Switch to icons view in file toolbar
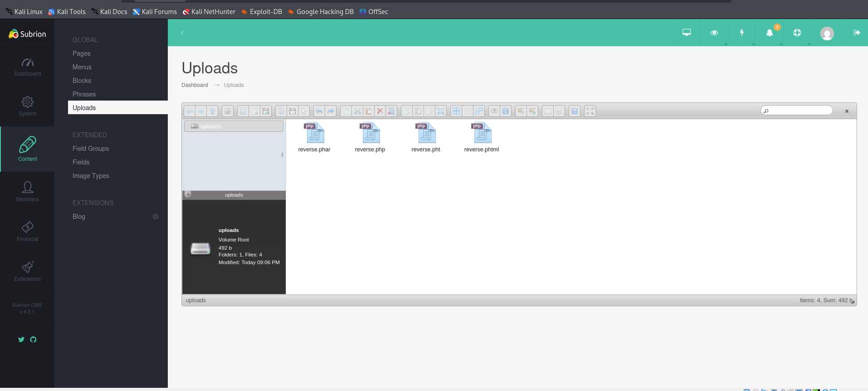The width and height of the screenshot is (868, 391). (x=456, y=111)
